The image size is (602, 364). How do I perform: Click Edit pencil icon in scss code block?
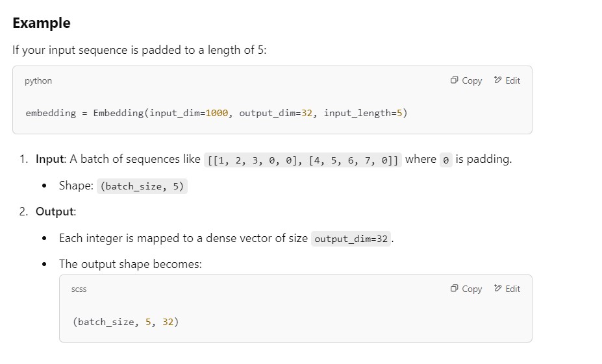(x=498, y=289)
